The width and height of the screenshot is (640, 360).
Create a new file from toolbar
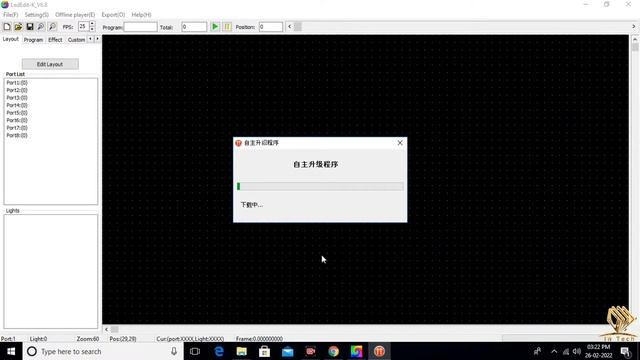[7, 27]
